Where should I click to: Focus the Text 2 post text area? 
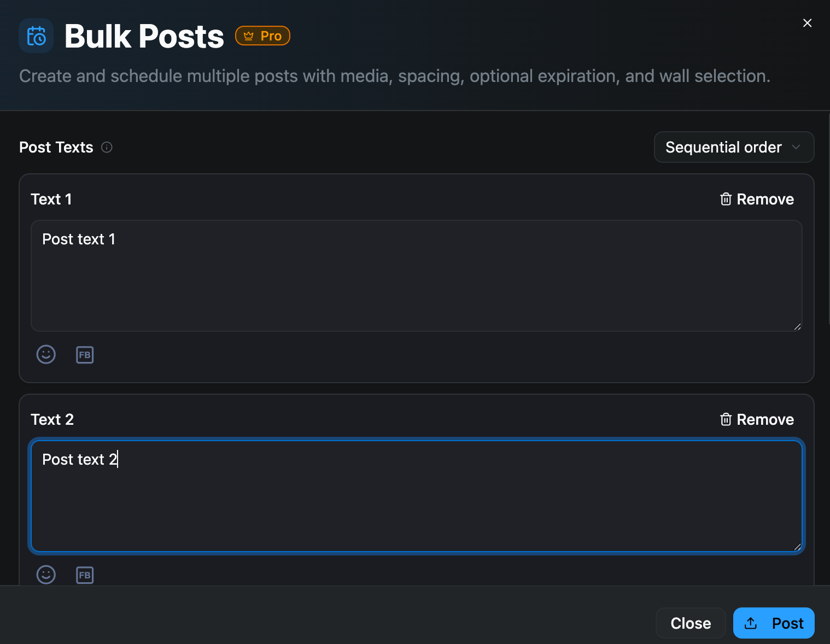(x=416, y=495)
